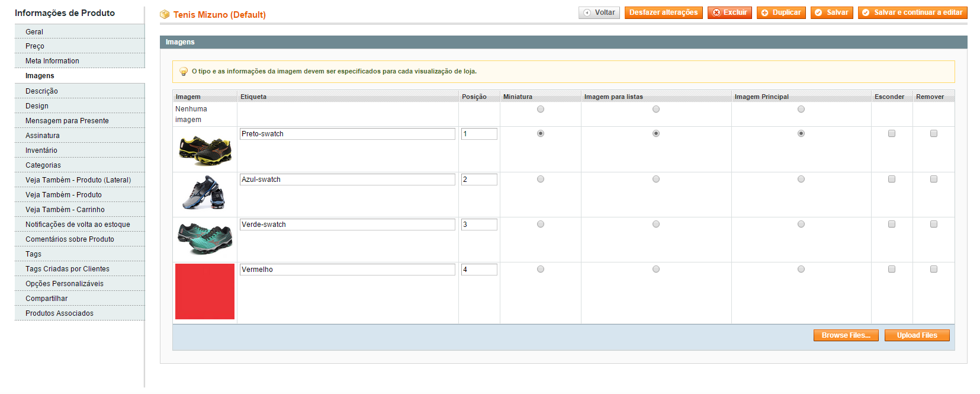Select Imagem para listas radio for Azul-swatch
Screen dimensions: 980x394
(x=656, y=179)
